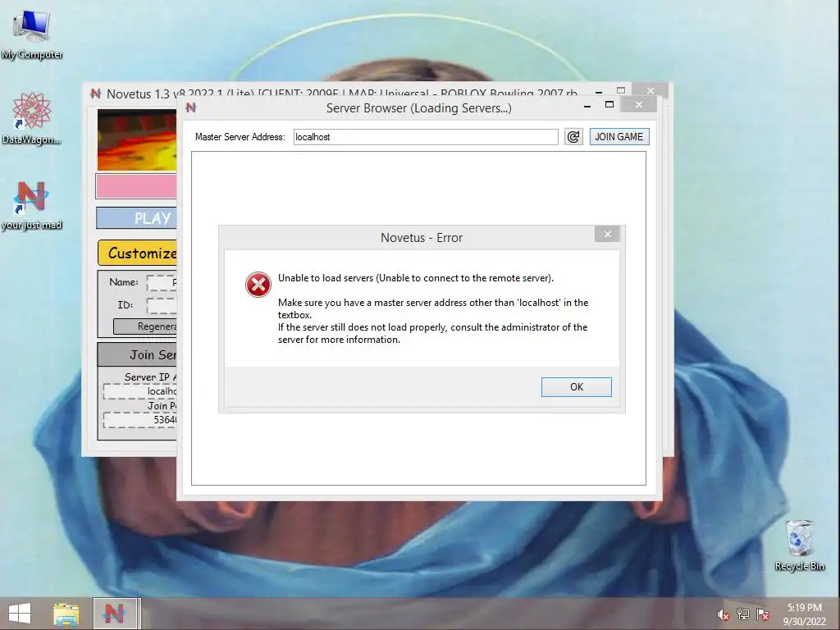Maximize the Novetus launcher window
Viewport: 840px width, 630px height.
[621, 90]
